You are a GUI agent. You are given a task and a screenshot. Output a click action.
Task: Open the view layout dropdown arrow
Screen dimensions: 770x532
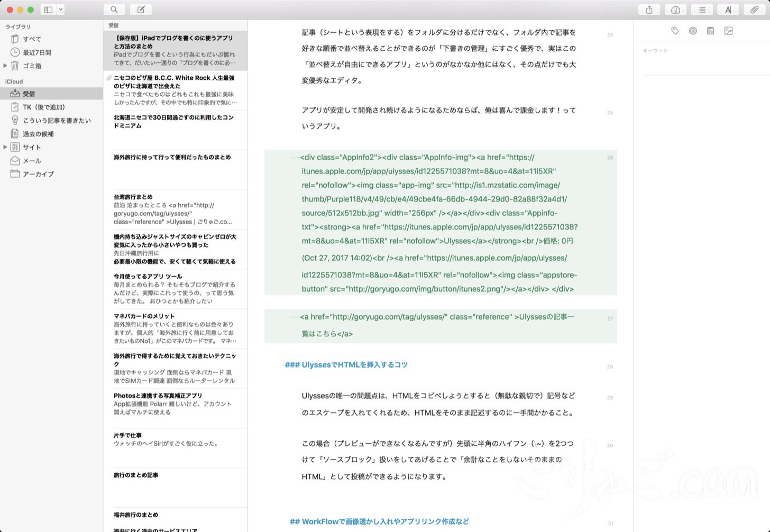[x=61, y=10]
